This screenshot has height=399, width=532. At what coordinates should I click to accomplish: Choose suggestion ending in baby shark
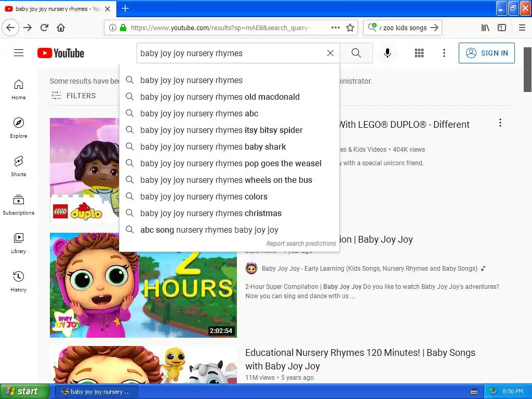click(x=229, y=147)
